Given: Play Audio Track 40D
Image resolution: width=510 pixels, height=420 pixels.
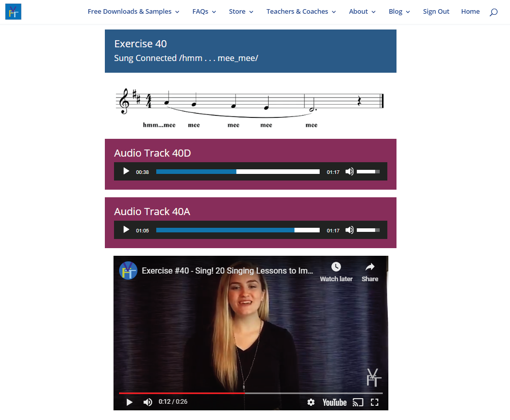Looking at the screenshot, I should coord(126,171).
